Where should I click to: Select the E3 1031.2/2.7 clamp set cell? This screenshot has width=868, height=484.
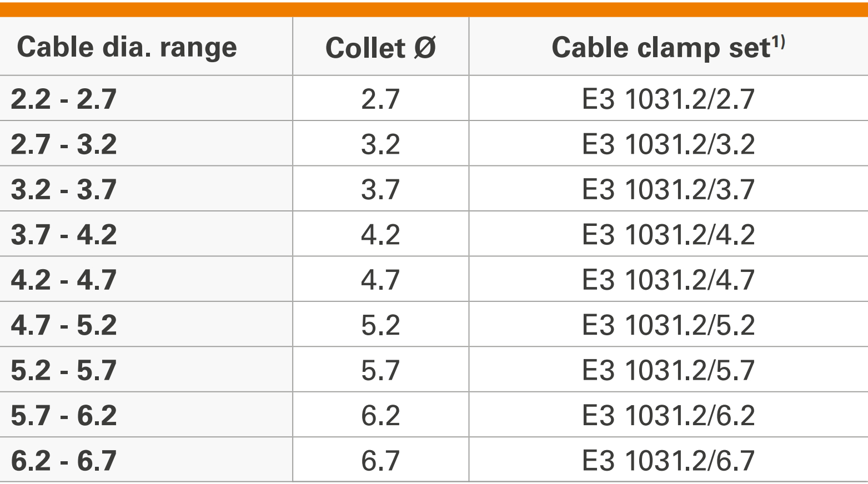point(668,99)
